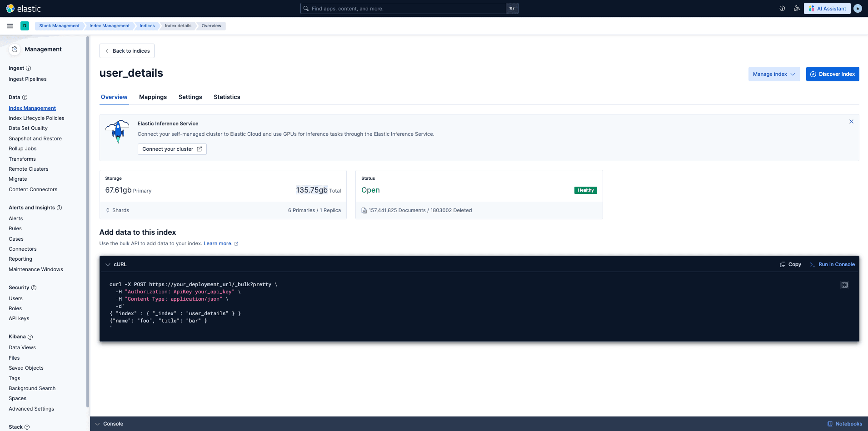Click the green D space avatar

[25, 26]
